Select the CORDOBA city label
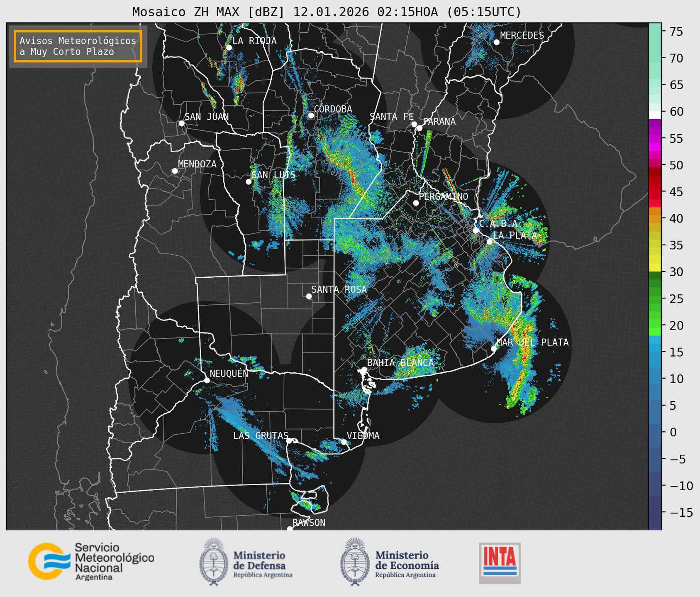The width and height of the screenshot is (700, 597). (x=333, y=109)
